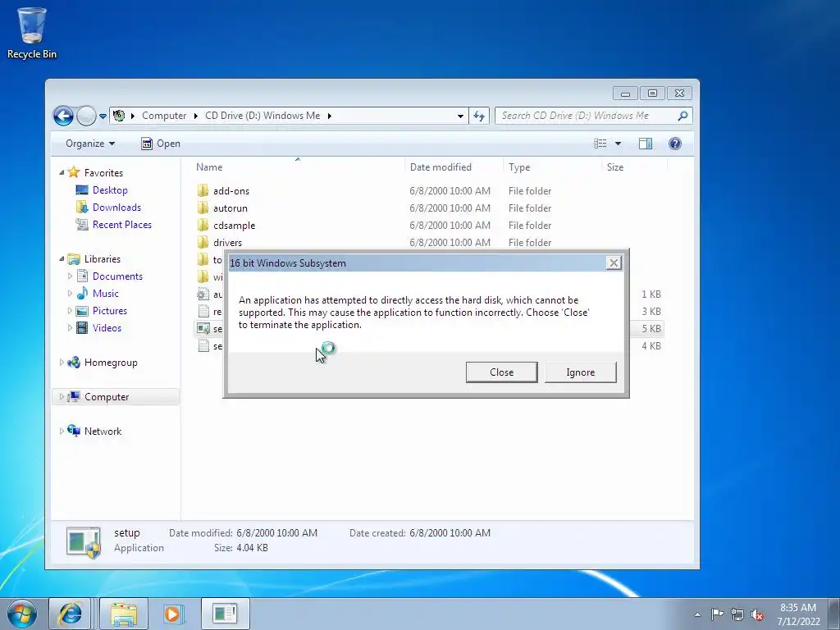Maximize the Explorer window
840x630 pixels.
pyautogui.click(x=652, y=94)
